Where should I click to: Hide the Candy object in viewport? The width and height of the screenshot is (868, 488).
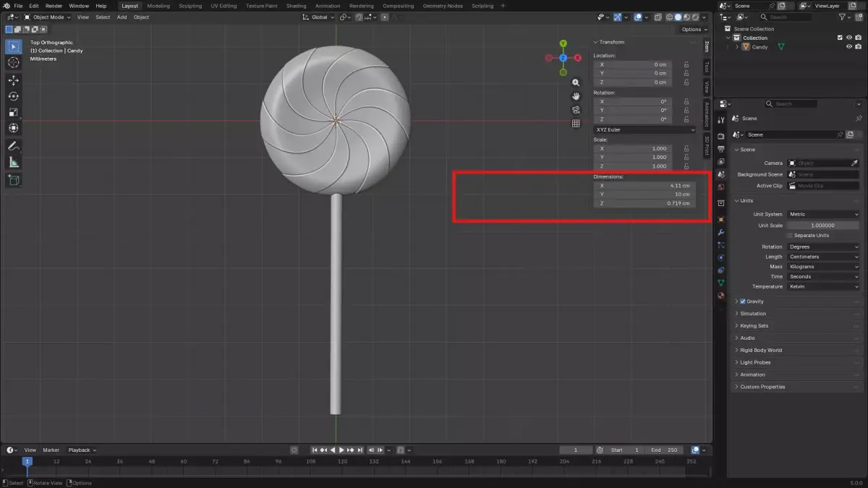pyautogui.click(x=849, y=47)
